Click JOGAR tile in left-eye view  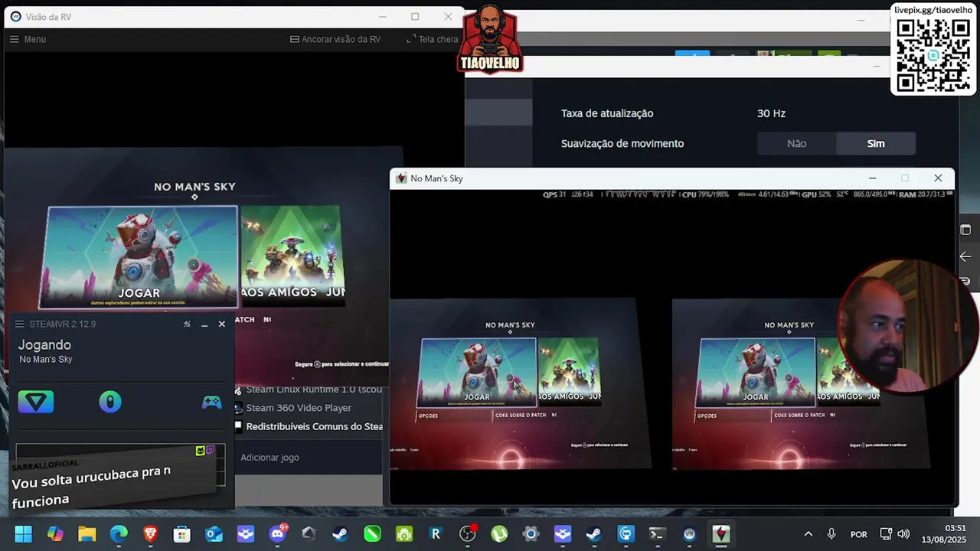[477, 372]
